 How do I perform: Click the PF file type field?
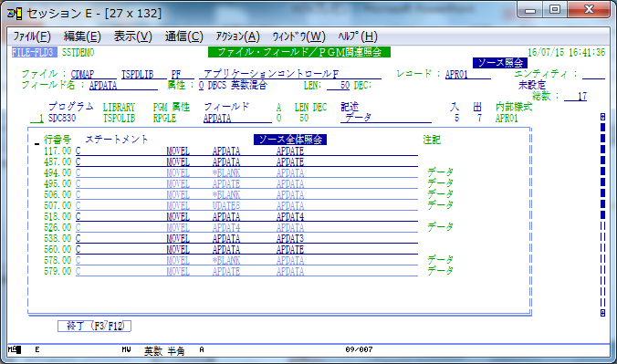click(x=183, y=75)
